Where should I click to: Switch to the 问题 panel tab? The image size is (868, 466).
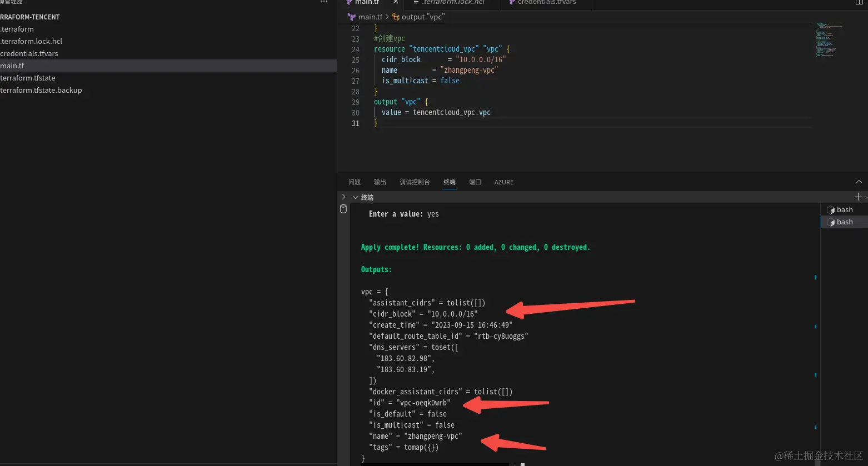[x=355, y=182]
